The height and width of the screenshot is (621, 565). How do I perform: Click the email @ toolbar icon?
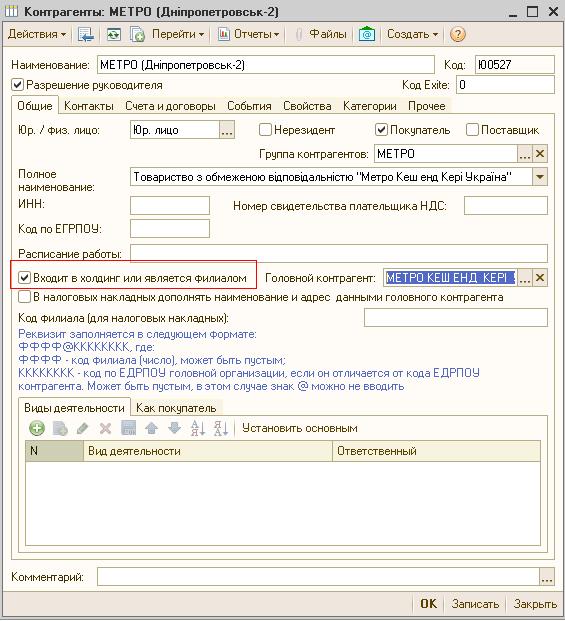tap(367, 34)
